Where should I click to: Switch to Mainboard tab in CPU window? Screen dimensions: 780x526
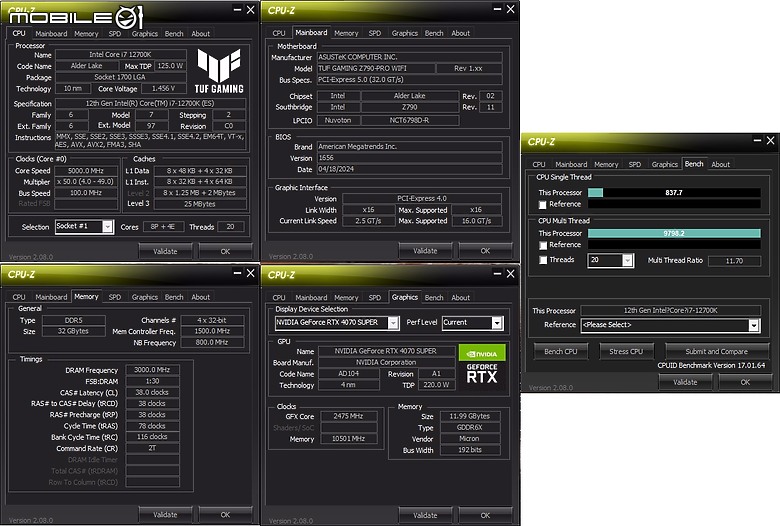[51, 34]
